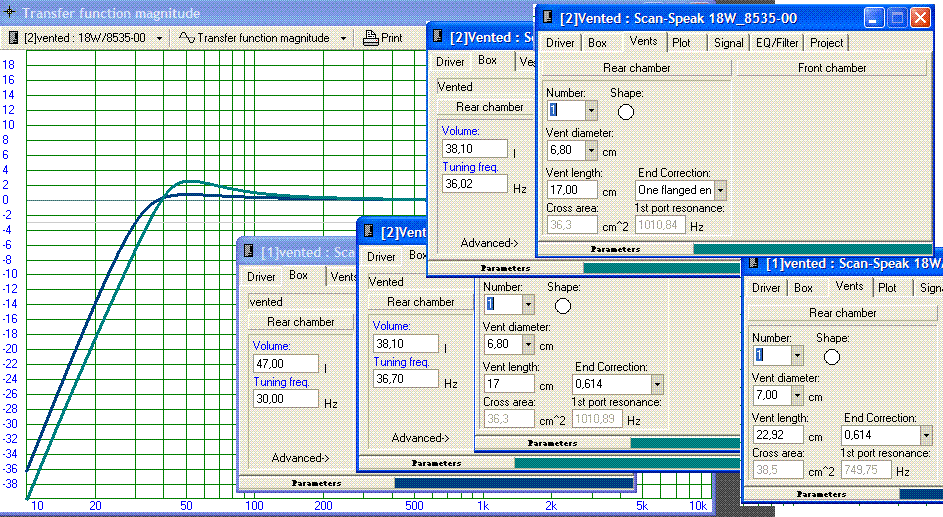Click Front chamber button in front [2]Vented window

tap(832, 68)
